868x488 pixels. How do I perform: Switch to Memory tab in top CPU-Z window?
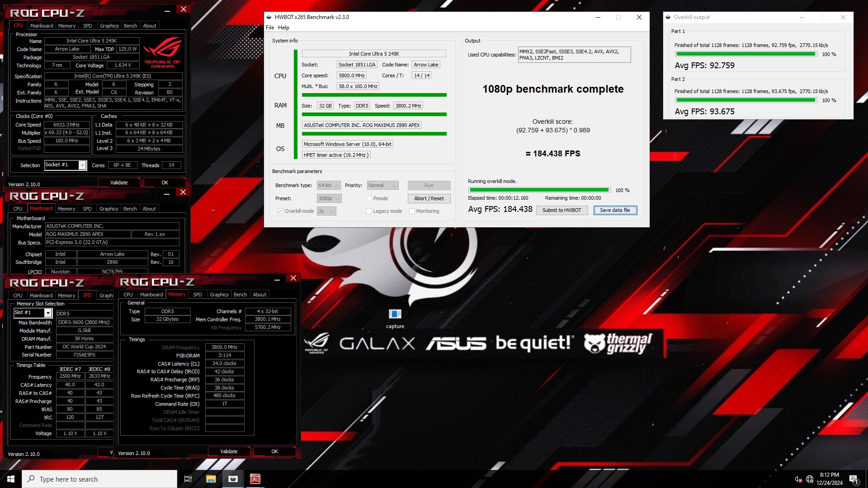point(67,26)
